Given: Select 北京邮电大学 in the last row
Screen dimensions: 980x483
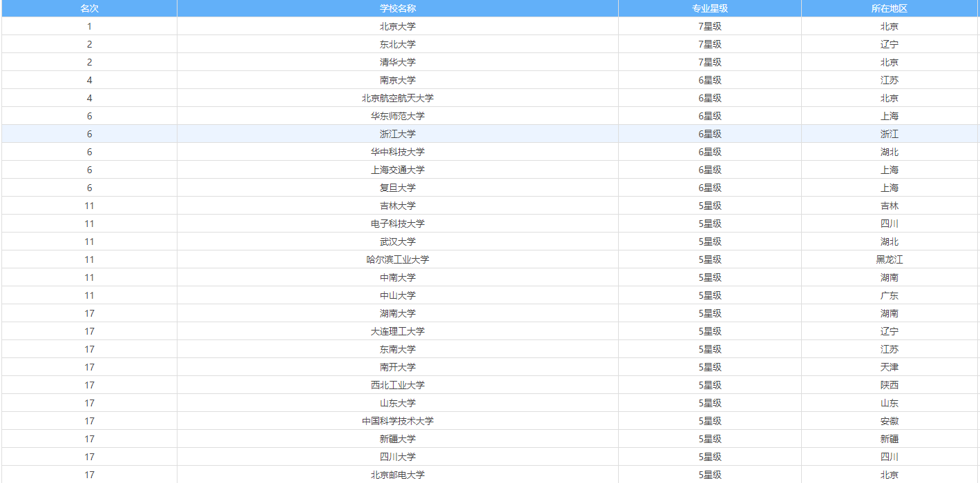Looking at the screenshot, I should 398,475.
